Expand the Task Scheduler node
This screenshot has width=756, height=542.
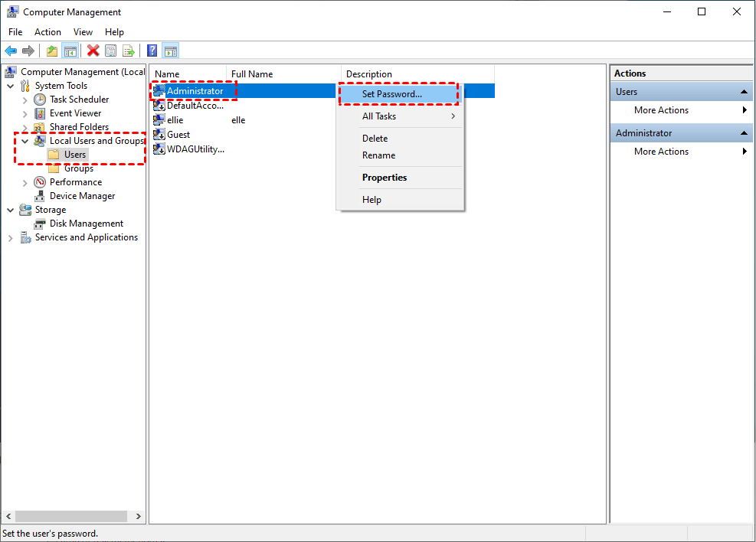[25, 100]
